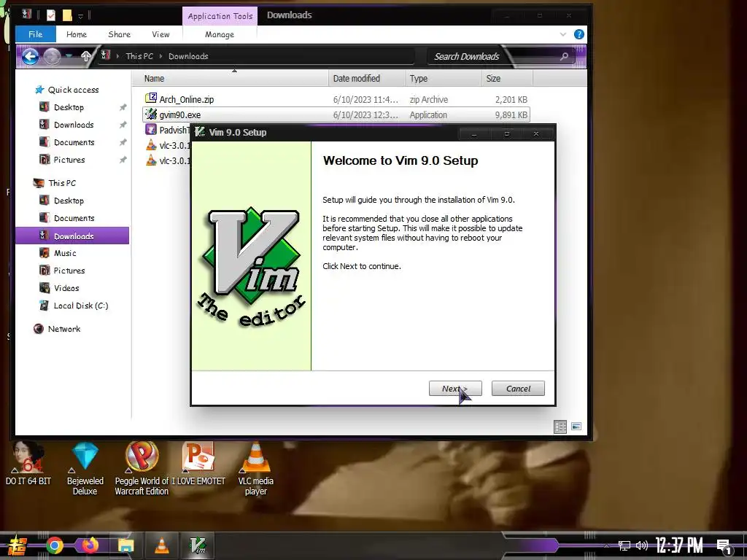Click Next in Vim 9.0 Setup
This screenshot has width=747, height=560.
pyautogui.click(x=455, y=389)
